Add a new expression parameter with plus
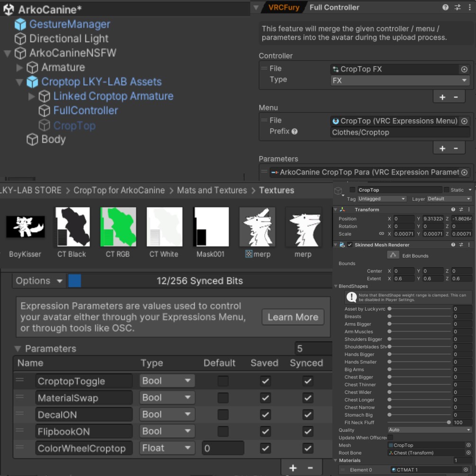Screen dimensions: 476x476 coord(293,468)
